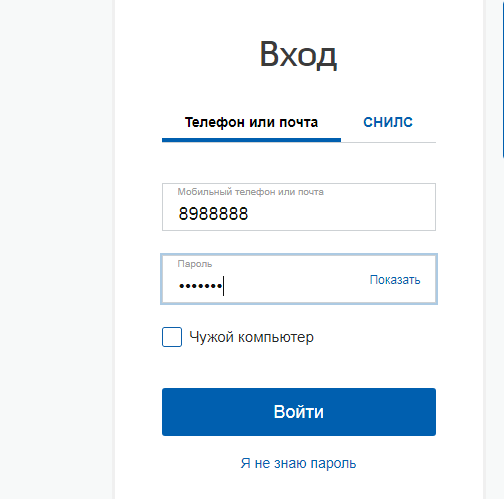Reveal password with Показать link
The height and width of the screenshot is (499, 504).
[x=395, y=280]
